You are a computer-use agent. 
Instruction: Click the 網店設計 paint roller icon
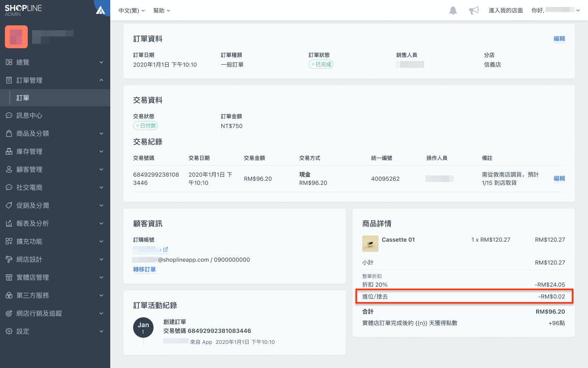coord(9,259)
